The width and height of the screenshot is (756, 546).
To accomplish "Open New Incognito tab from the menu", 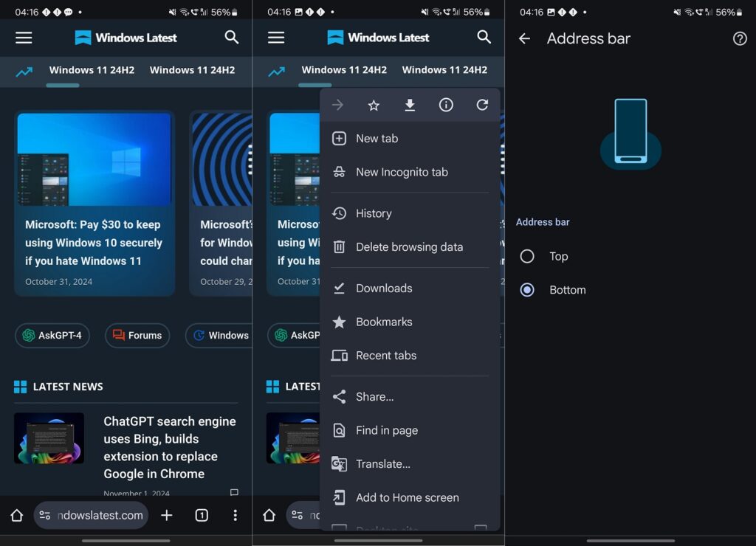I will point(402,172).
